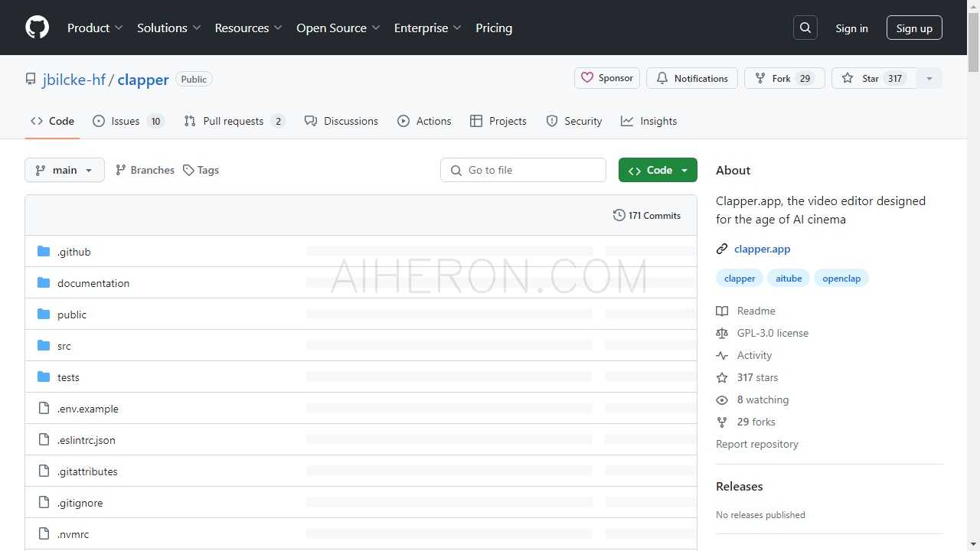The height and width of the screenshot is (551, 980).
Task: Click the folder icon beside src
Action: [44, 346]
